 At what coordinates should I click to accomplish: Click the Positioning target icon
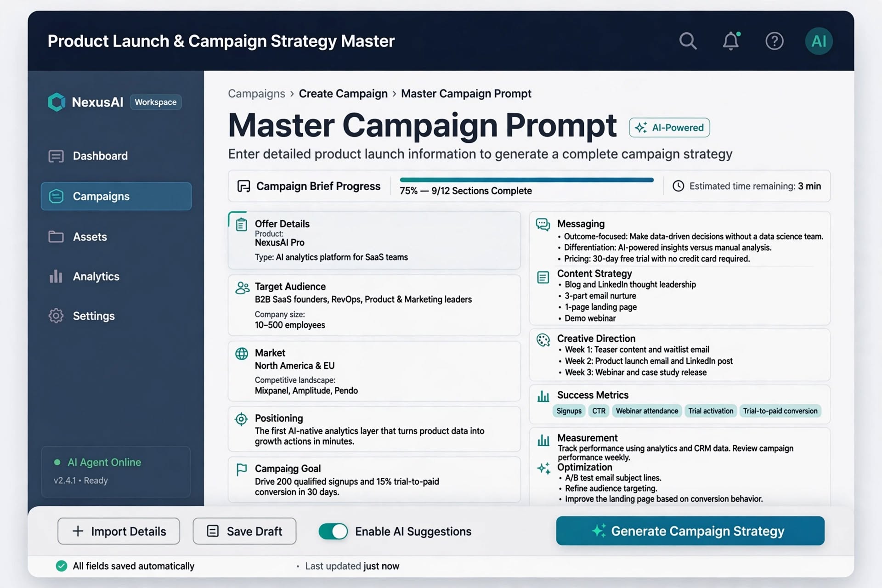pyautogui.click(x=241, y=419)
